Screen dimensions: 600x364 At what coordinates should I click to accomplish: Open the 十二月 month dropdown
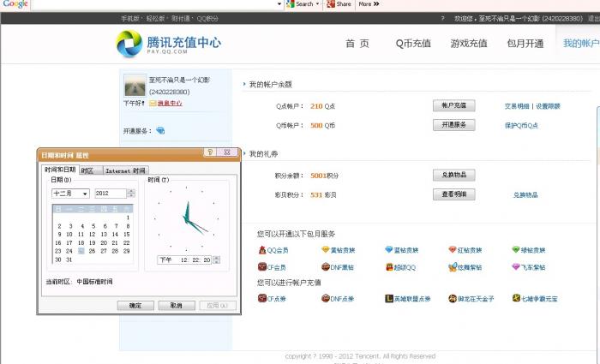tap(86, 194)
